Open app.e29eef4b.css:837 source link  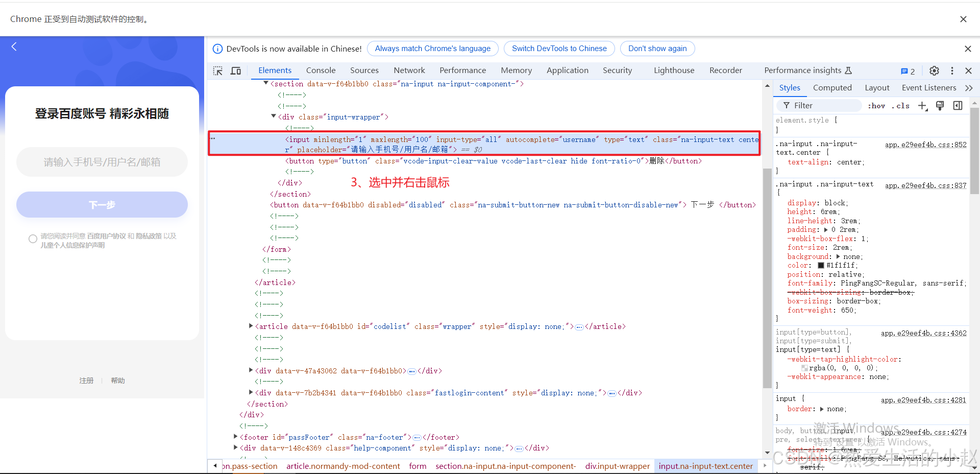[x=925, y=185]
